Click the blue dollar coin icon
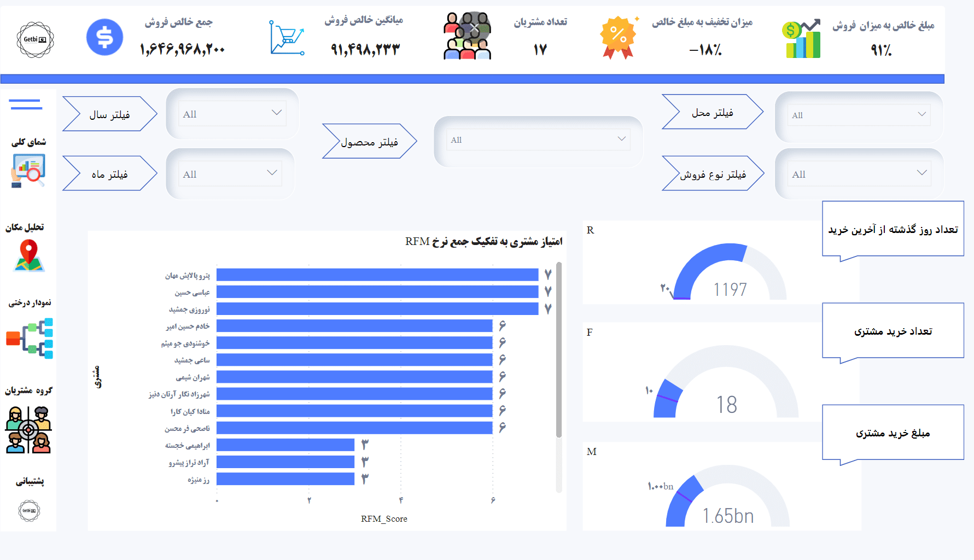The height and width of the screenshot is (560, 974). click(x=104, y=37)
